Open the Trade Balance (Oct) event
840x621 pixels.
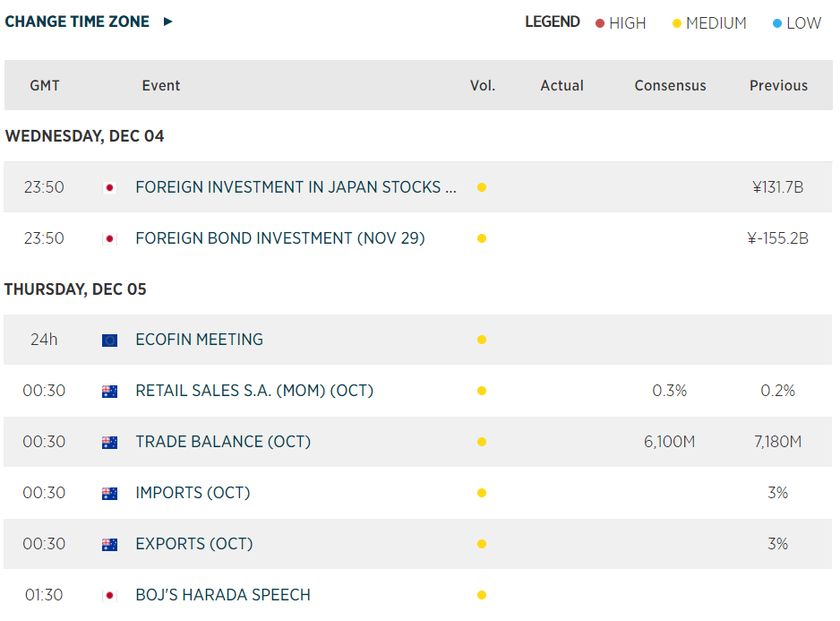click(x=223, y=442)
